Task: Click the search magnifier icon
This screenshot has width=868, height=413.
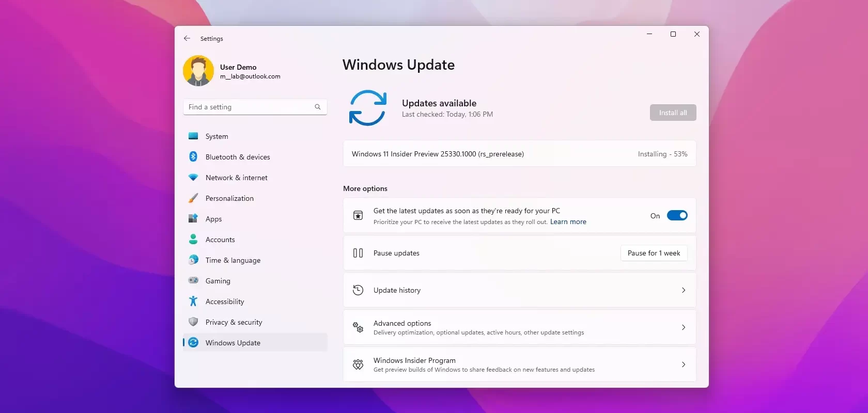Action: click(318, 107)
